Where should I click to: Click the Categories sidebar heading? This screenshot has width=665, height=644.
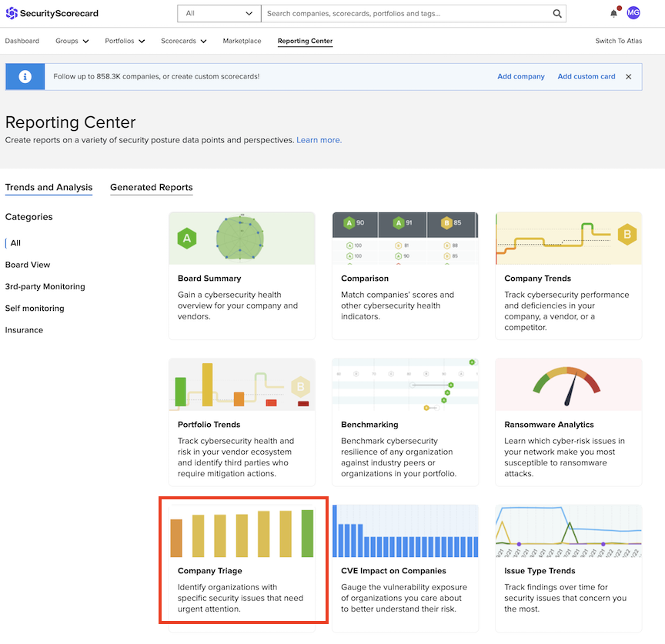click(28, 217)
